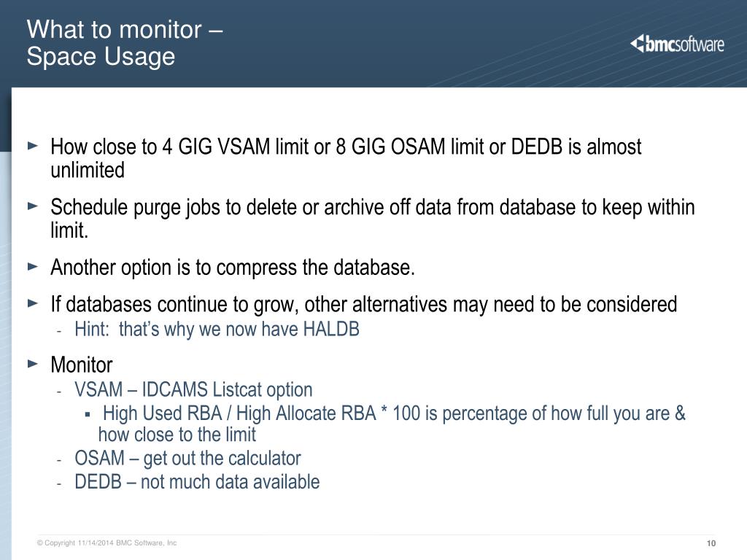Click the VSAM – IDCAMS Listcat option line

(x=193, y=389)
